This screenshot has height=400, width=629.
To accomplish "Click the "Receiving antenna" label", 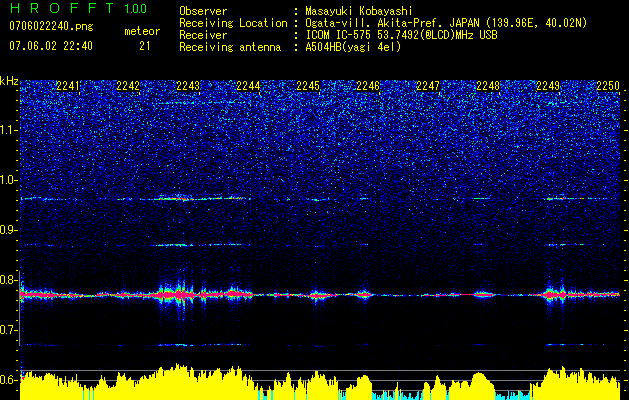I will pos(230,47).
